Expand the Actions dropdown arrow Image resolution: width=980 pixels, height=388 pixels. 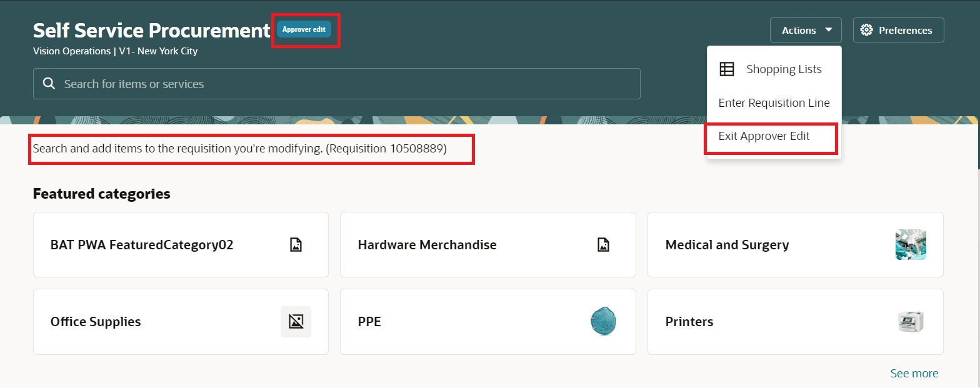coord(828,30)
